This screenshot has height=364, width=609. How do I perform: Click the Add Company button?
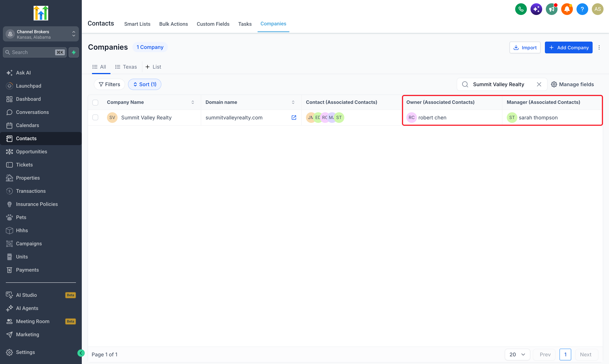click(x=568, y=48)
